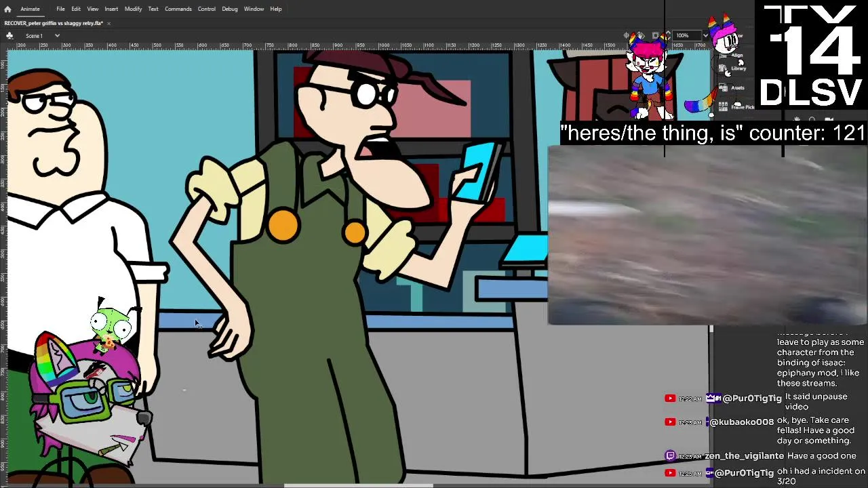Expand the Scene 1 dropdown arrow

pos(57,35)
